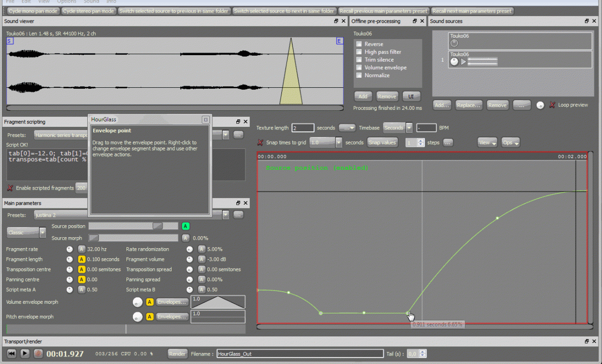602x364 pixels.
Task: Expand the Ops dropdown above the envelope editor
Action: pos(511,142)
